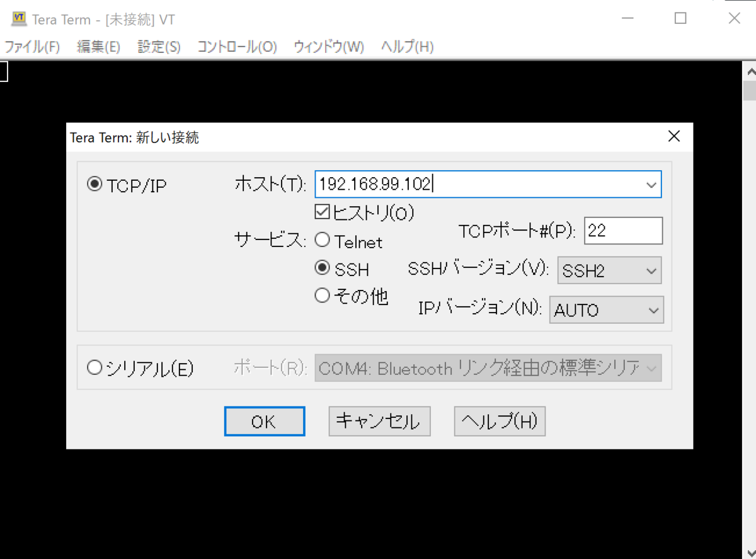The image size is (756, 559).
Task: Open the 設定(S) menu
Action: tap(159, 47)
